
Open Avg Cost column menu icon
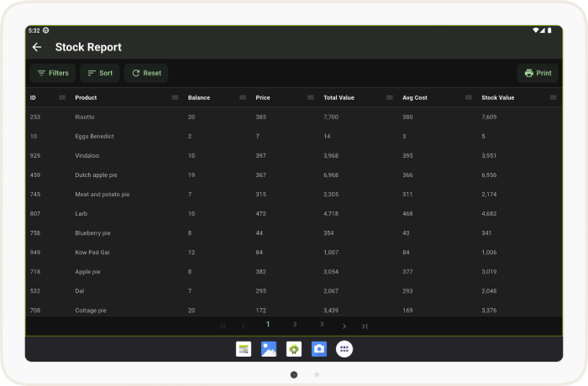pos(469,97)
